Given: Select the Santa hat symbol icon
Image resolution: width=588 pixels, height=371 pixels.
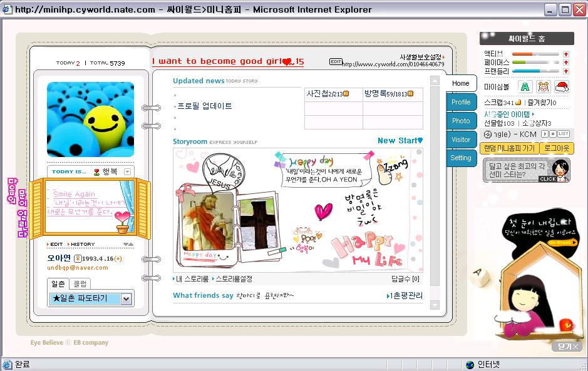Looking at the screenshot, I should [x=562, y=87].
